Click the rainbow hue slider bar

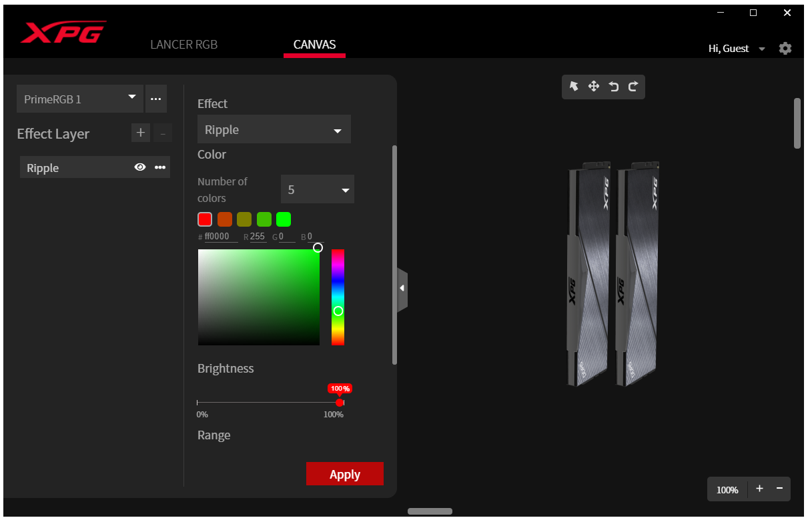pos(338,297)
